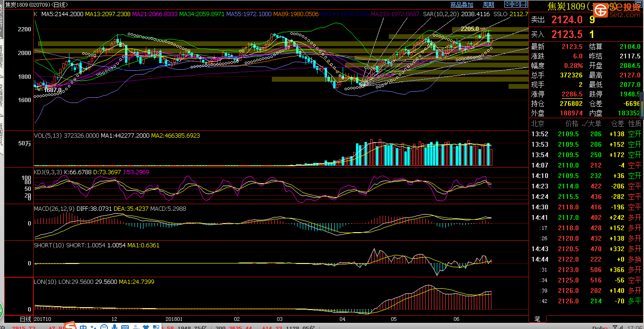This screenshot has width=644, height=329.
Task: Toggle Chinese input mode 中 icon
Action: tap(83, 328)
